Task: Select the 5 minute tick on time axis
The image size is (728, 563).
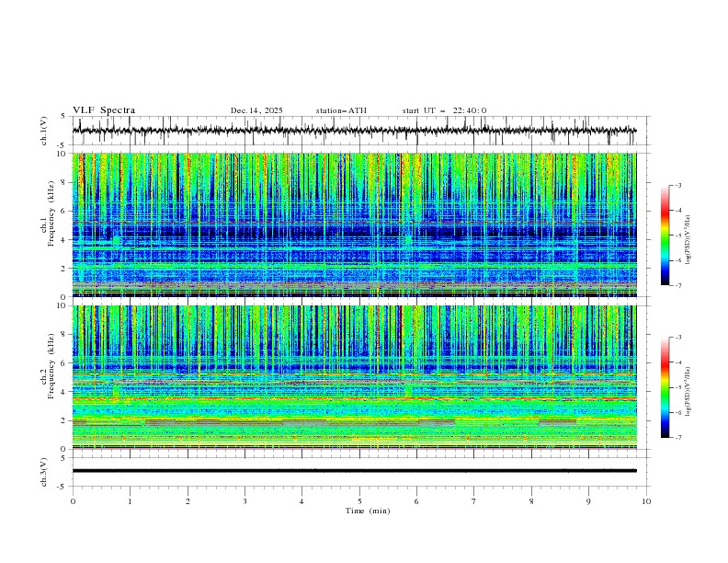Action: (x=359, y=500)
